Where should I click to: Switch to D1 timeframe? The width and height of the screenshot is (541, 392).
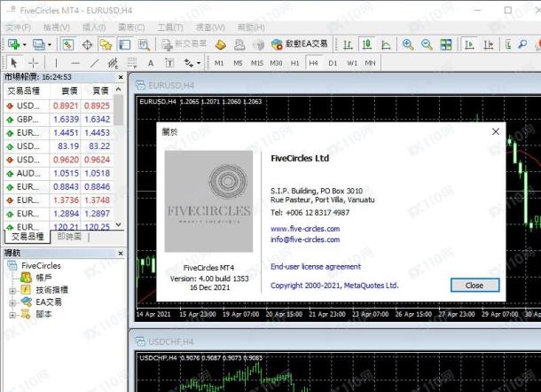pyautogui.click(x=333, y=63)
